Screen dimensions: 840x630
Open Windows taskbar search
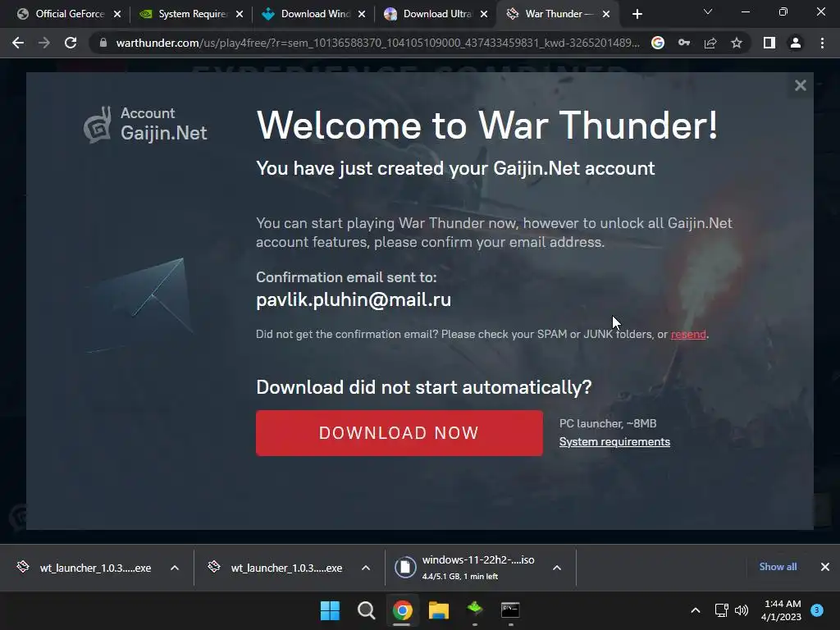pos(367,610)
